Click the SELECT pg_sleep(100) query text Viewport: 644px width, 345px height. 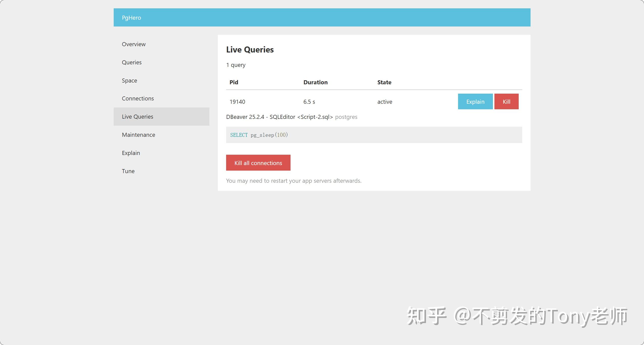[x=259, y=135]
